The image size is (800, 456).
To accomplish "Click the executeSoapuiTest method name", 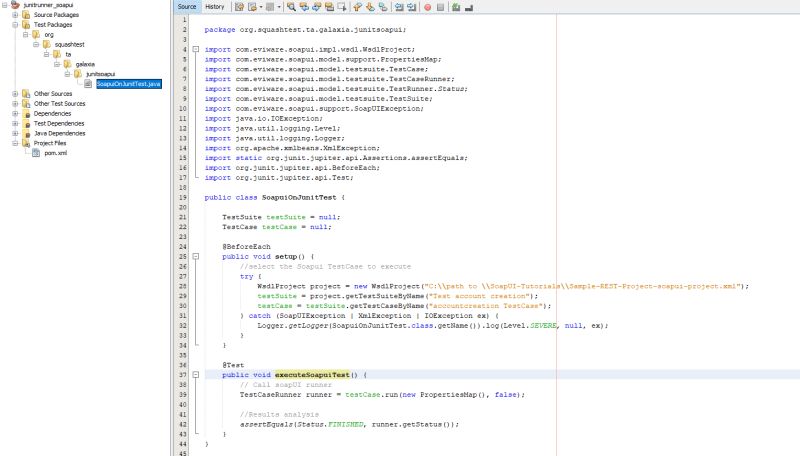I will 312,375.
